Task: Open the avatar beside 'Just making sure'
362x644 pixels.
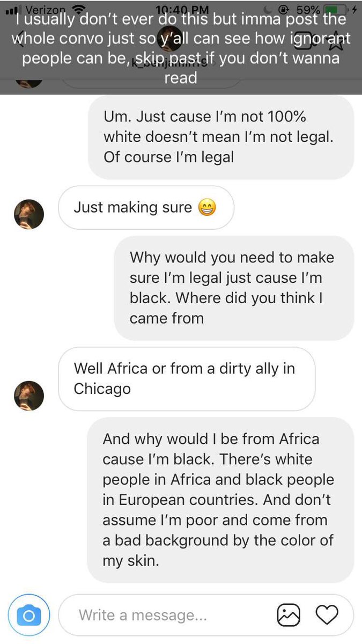Action: (28, 214)
